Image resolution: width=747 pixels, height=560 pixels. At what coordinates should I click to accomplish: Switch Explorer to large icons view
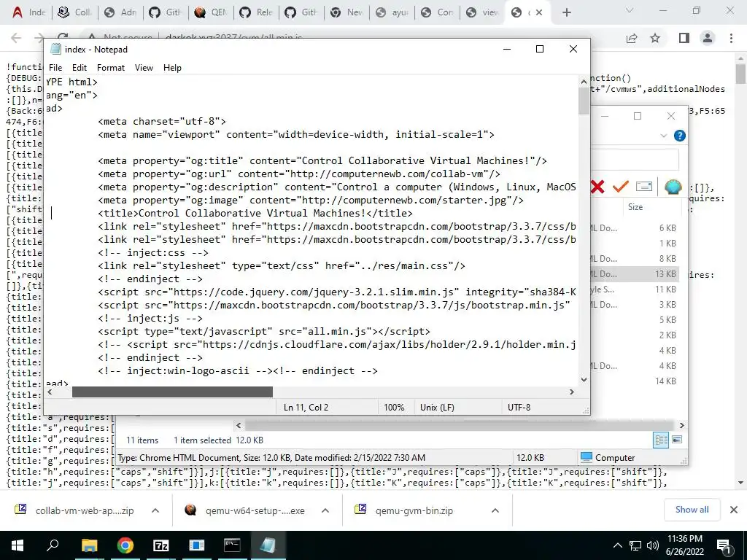676,440
